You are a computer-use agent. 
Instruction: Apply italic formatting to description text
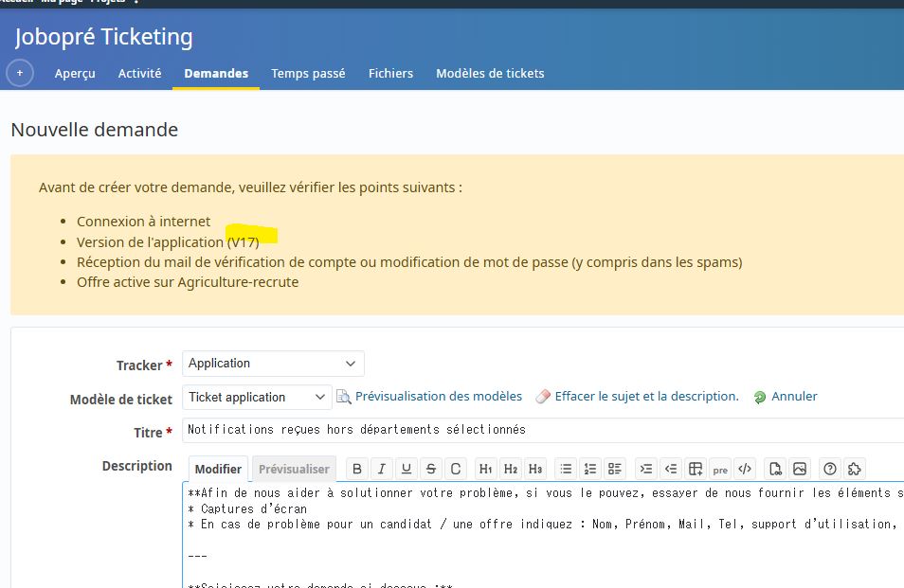point(382,469)
